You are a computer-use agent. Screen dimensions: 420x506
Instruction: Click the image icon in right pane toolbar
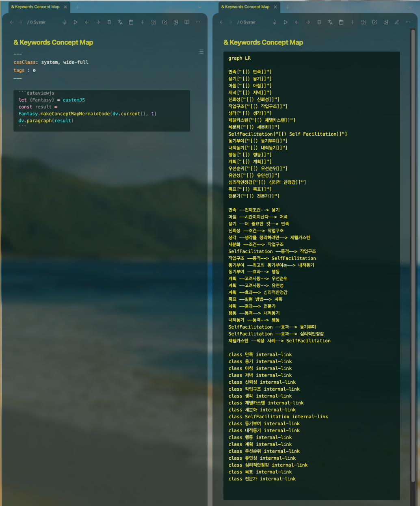386,22
